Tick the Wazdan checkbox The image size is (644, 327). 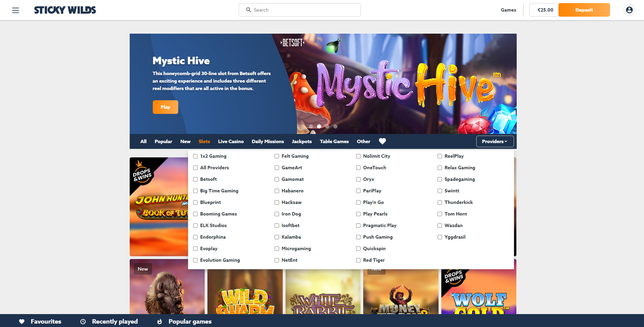pyautogui.click(x=440, y=226)
